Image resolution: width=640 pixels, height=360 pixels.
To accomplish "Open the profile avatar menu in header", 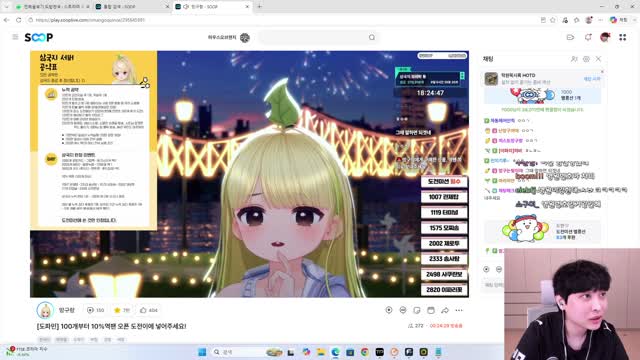I will click(605, 38).
